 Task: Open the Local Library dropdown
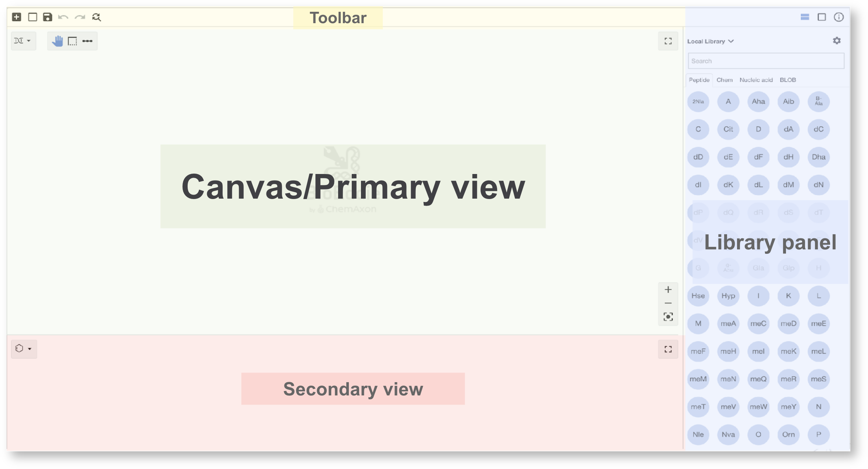[711, 41]
